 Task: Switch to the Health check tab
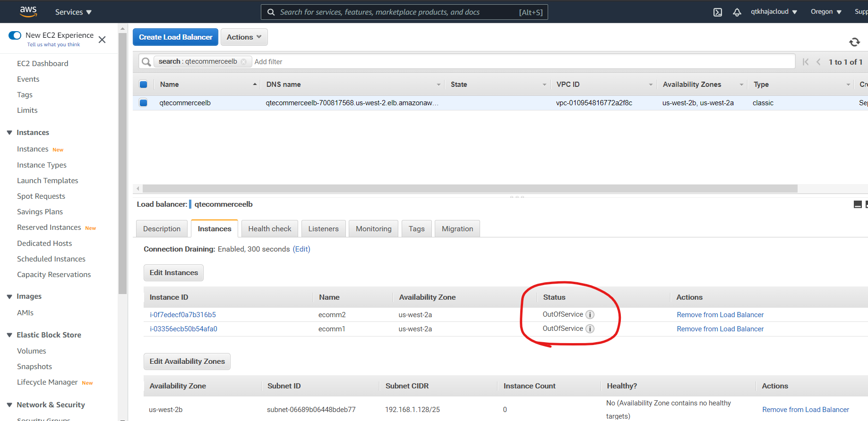270,229
